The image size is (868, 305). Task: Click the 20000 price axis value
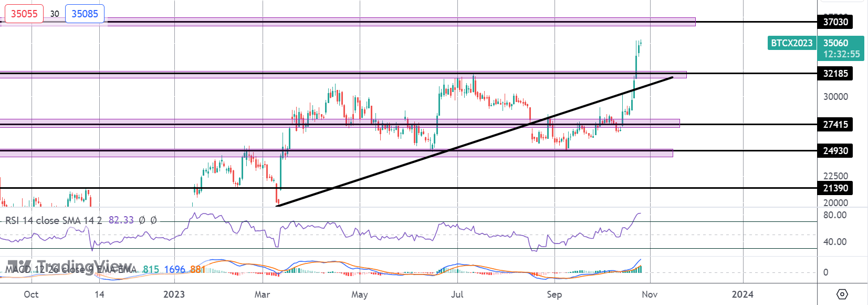coord(835,203)
